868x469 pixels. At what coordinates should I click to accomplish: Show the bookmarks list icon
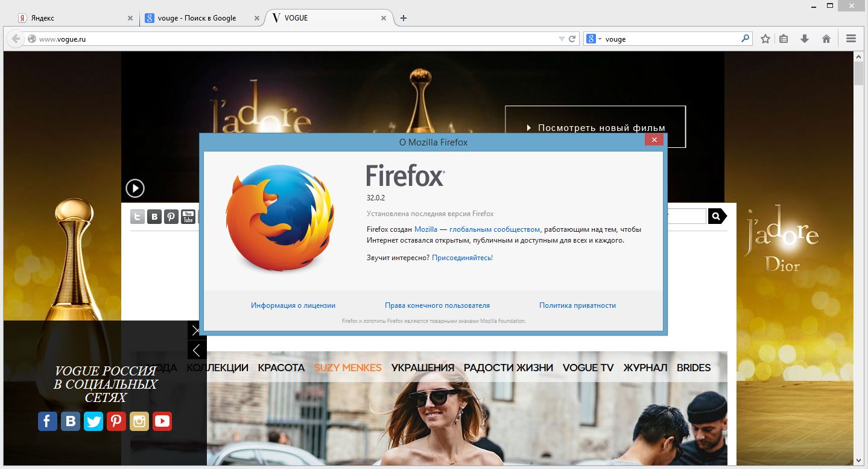point(784,39)
